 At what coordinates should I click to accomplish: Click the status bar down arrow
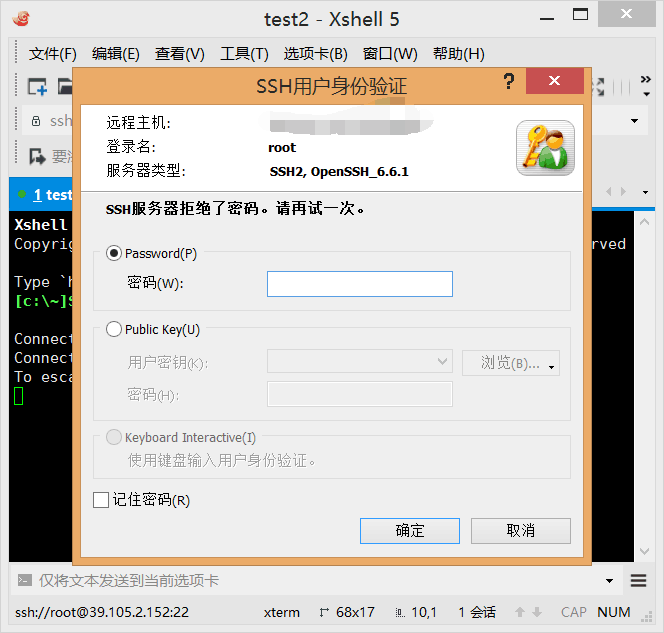click(x=537, y=612)
